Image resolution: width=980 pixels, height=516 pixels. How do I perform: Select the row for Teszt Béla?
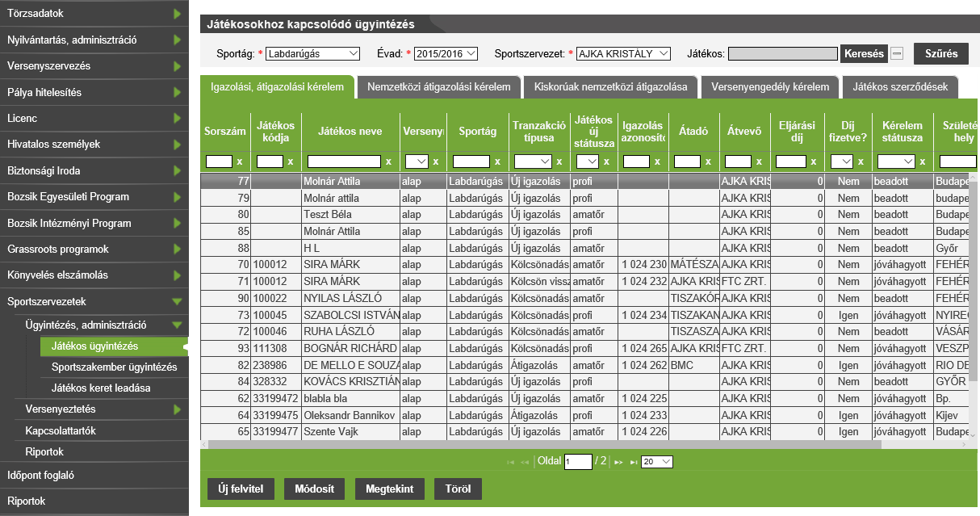pyautogui.click(x=584, y=215)
